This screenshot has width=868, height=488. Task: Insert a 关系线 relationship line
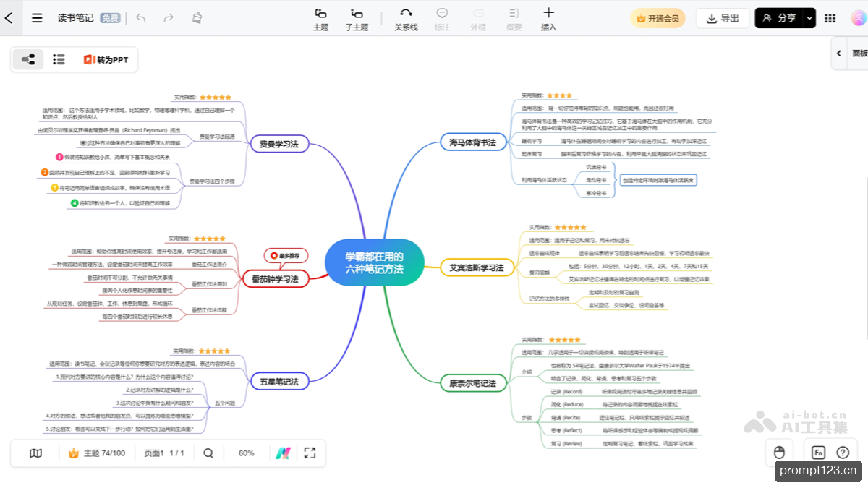(406, 20)
